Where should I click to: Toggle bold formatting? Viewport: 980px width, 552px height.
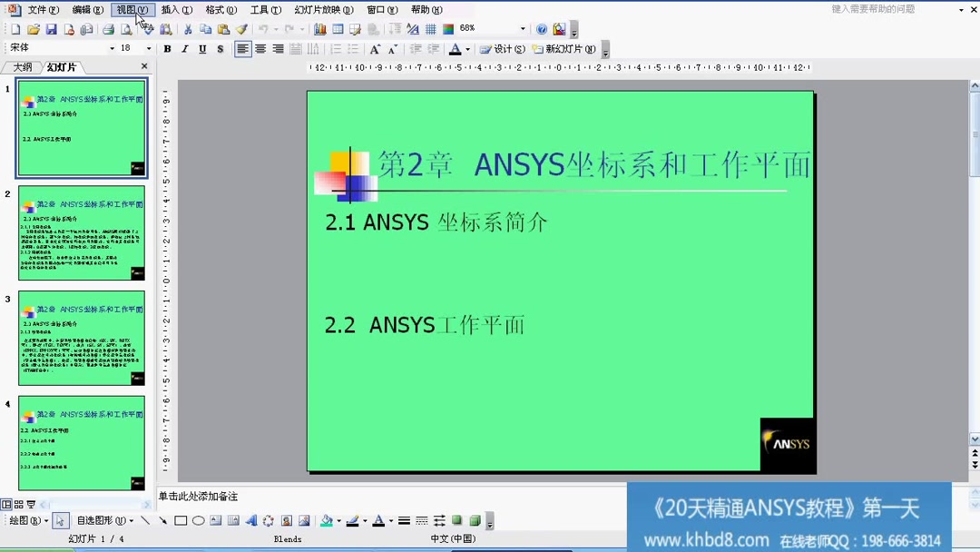167,48
